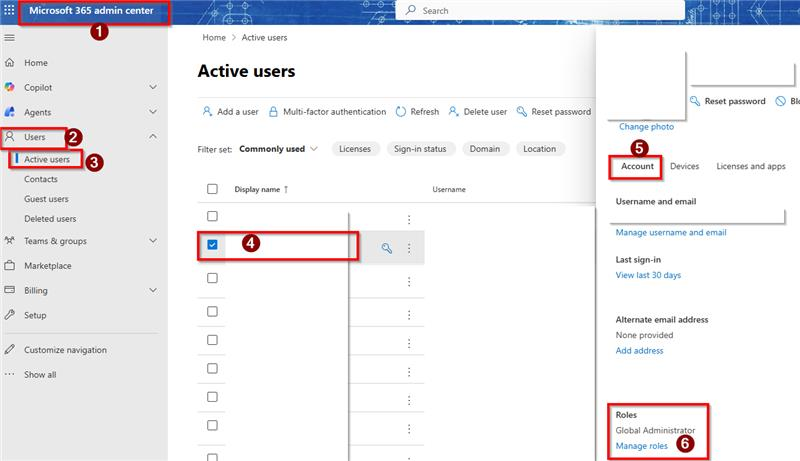Image resolution: width=800 pixels, height=461 pixels.
Task: Click the Customize navigation pencil icon
Action: coord(9,350)
